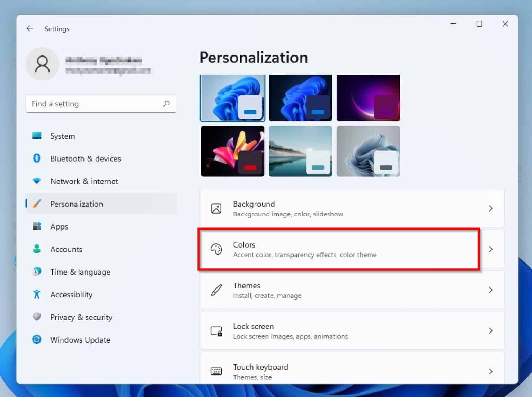Click the Windows Update refresh icon

37,339
